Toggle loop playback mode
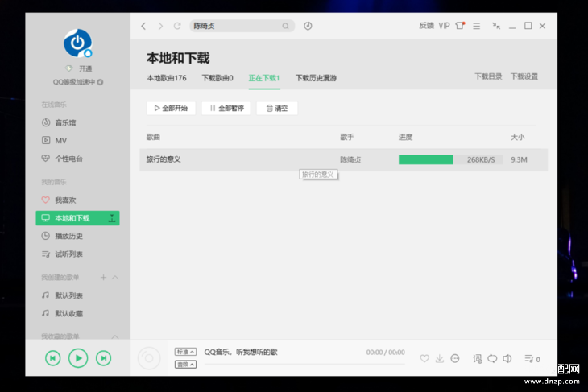Viewport: 588px width, 392px height. click(492, 359)
